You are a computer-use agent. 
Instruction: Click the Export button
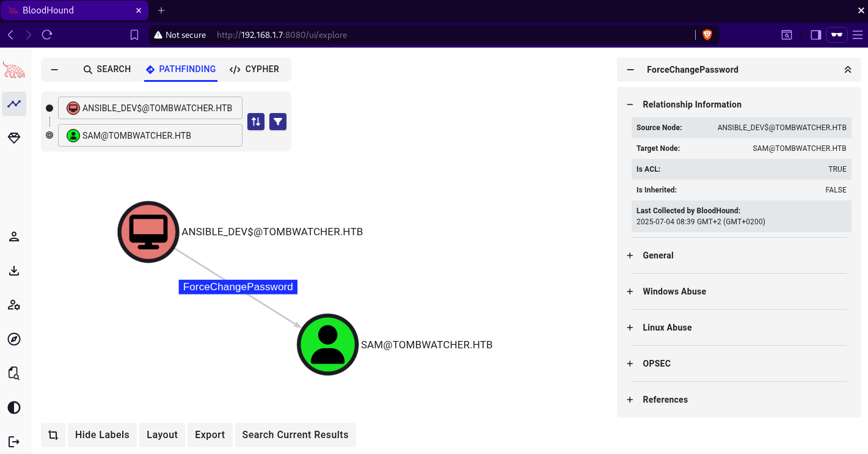pyautogui.click(x=210, y=435)
